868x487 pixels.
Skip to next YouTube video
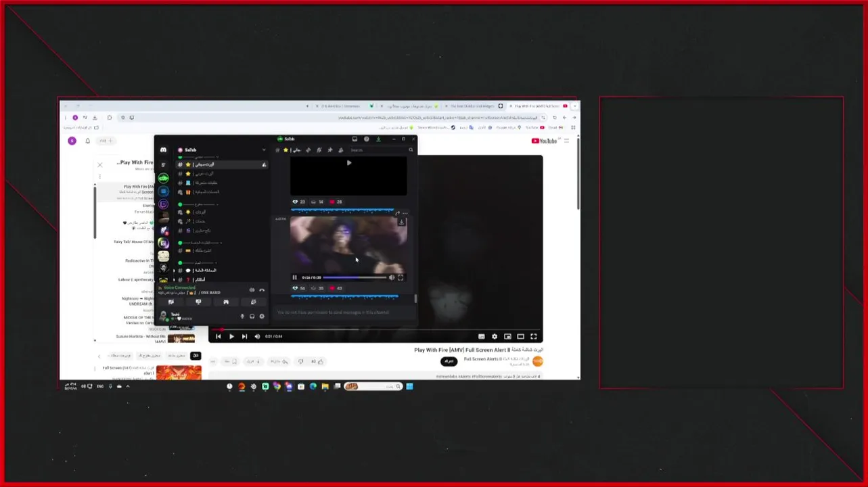[244, 336]
